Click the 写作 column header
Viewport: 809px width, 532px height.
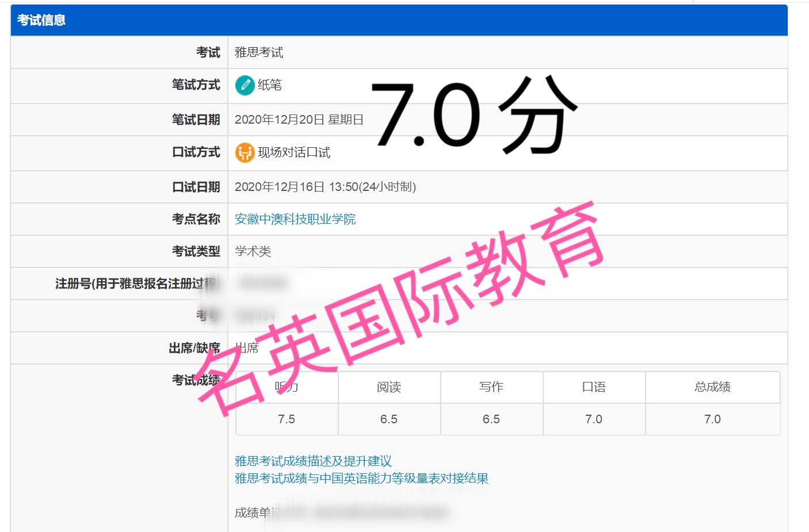coord(491,387)
